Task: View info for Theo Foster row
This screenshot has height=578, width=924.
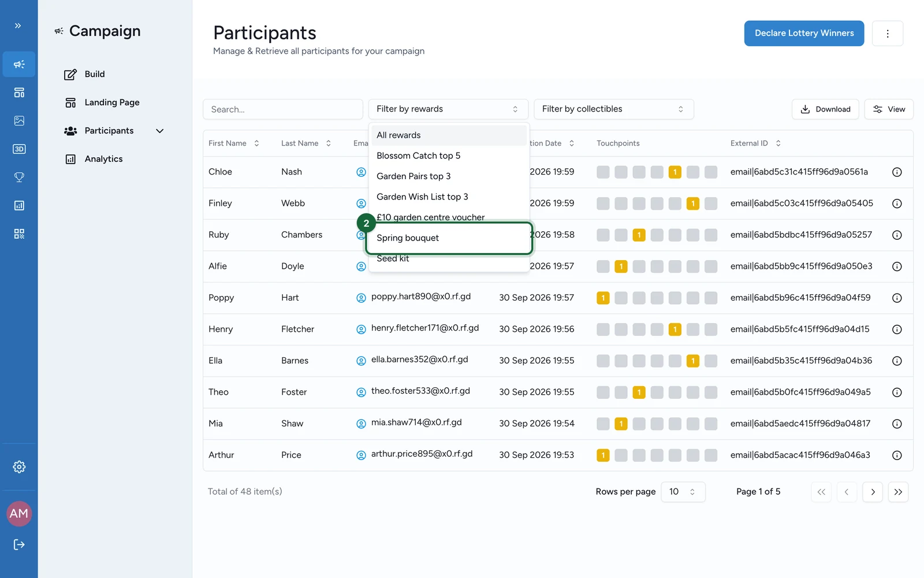Action: click(x=897, y=392)
